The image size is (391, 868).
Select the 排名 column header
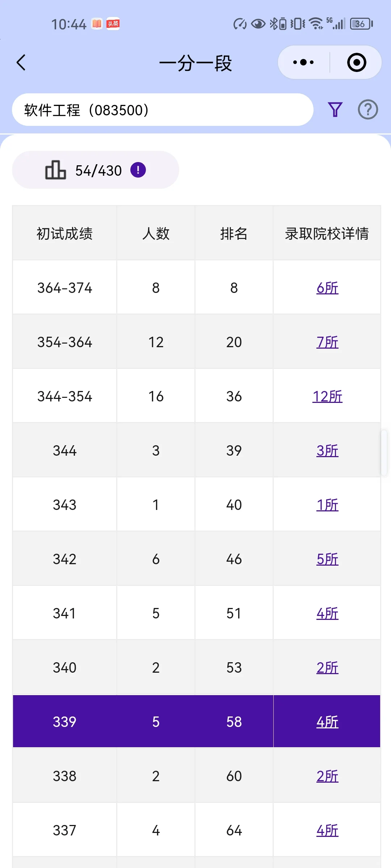point(234,234)
